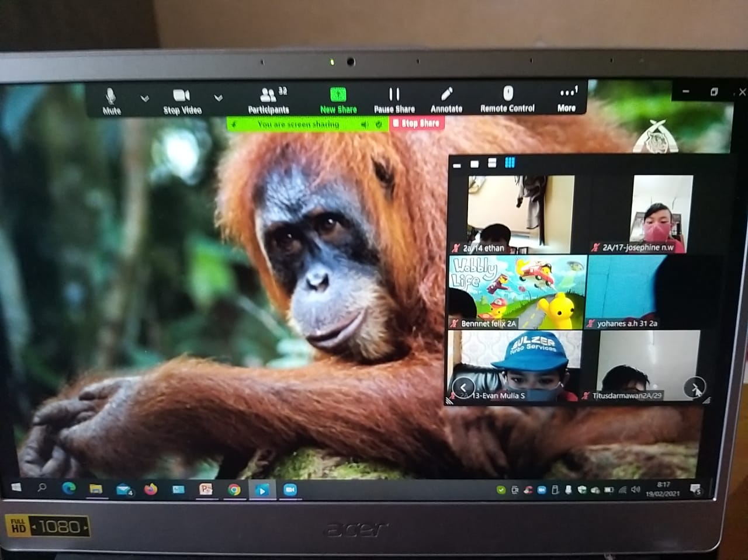Screen dimensions: 748x560
Task: Open the More options menu
Action: (567, 99)
